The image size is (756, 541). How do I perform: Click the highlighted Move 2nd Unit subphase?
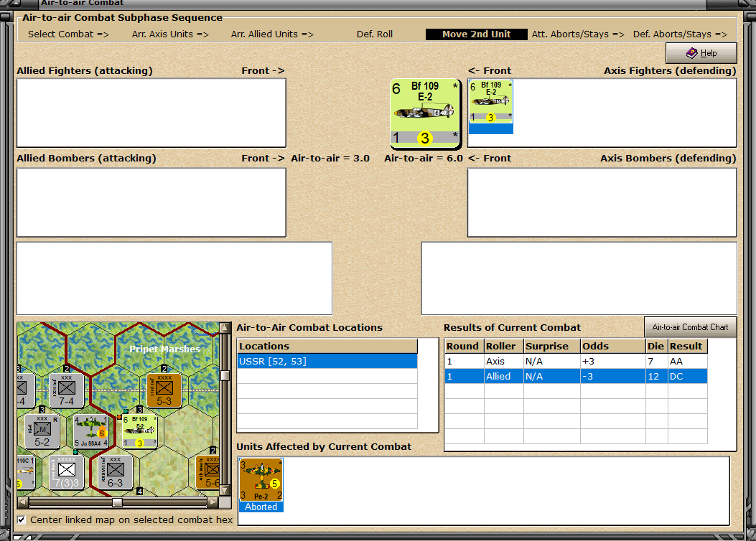(x=476, y=34)
